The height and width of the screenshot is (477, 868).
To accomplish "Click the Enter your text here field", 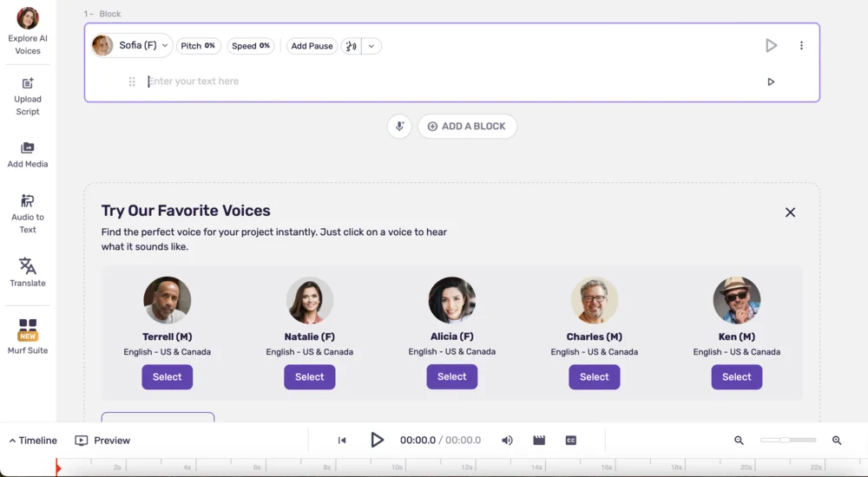I will [434, 82].
